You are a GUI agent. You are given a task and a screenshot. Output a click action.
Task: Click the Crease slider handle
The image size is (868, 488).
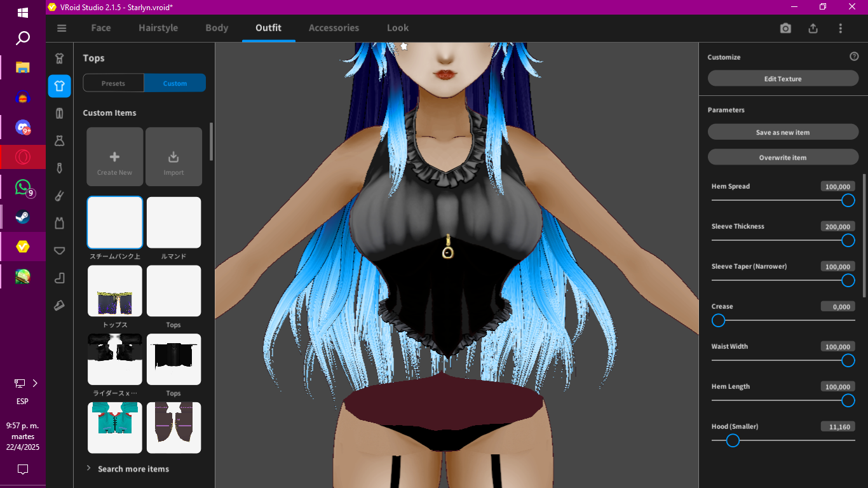click(x=718, y=320)
